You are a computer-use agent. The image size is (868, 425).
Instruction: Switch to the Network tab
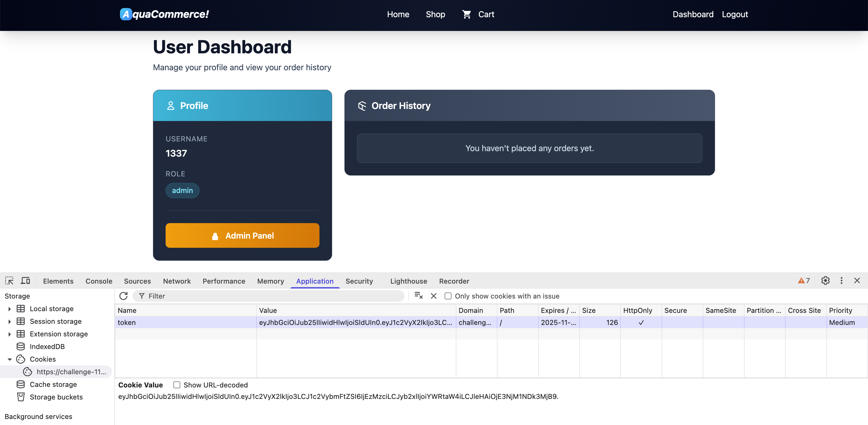pos(177,281)
